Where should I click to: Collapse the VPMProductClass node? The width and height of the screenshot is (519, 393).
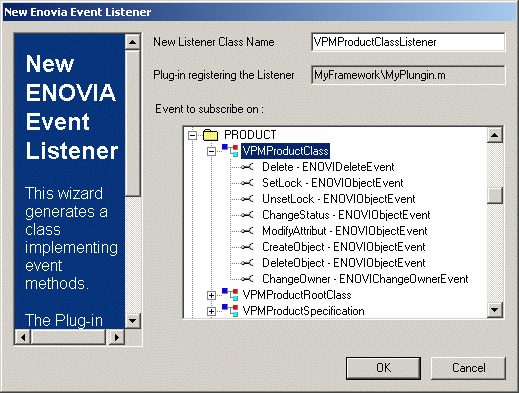click(x=211, y=151)
